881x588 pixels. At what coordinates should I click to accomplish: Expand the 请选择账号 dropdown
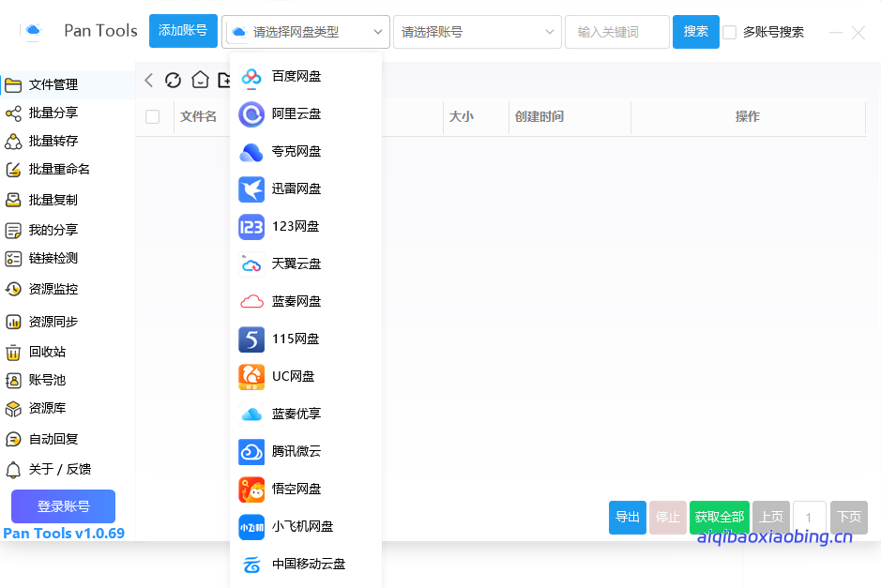point(477,32)
